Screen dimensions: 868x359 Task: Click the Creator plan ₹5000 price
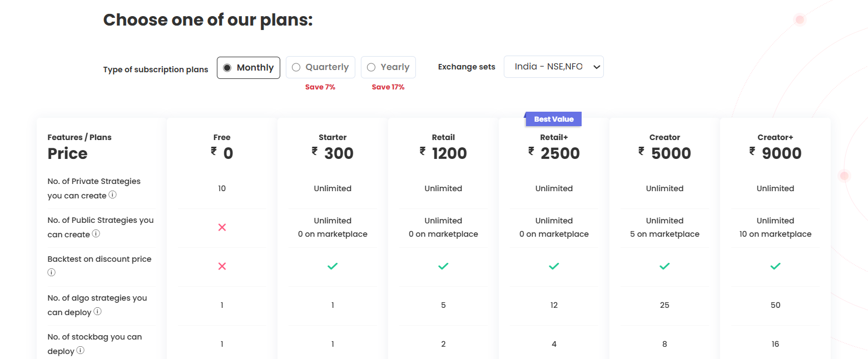(664, 153)
